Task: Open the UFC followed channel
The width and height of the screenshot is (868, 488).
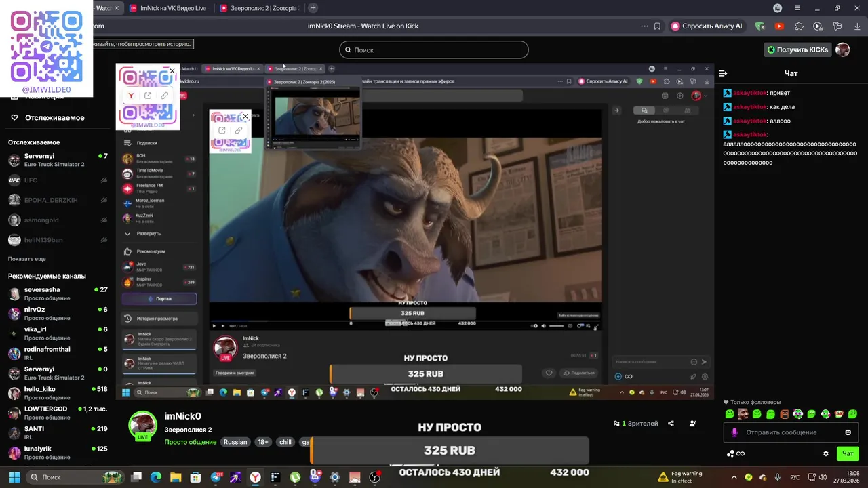Action: point(58,180)
